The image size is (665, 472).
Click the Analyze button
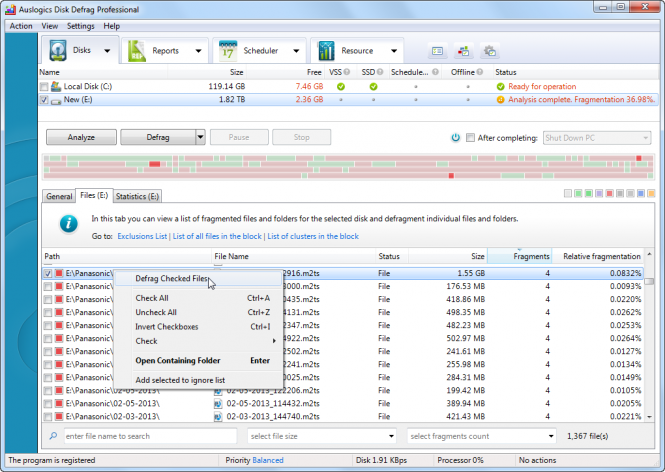(x=81, y=137)
